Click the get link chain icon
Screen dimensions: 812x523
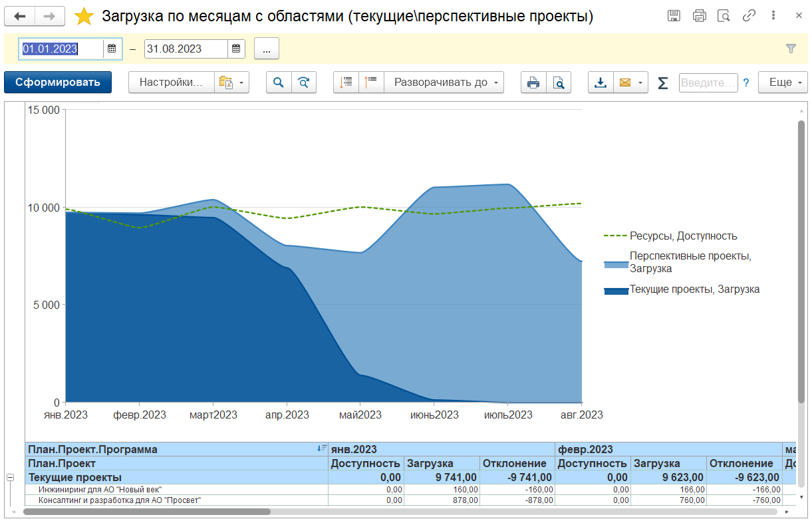[x=749, y=16]
